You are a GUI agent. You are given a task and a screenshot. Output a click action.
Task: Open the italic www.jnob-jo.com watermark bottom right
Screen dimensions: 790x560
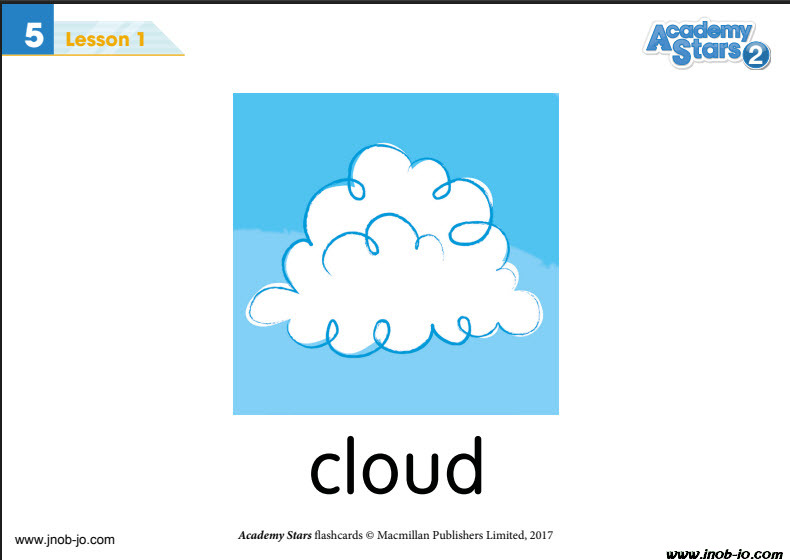click(725, 553)
